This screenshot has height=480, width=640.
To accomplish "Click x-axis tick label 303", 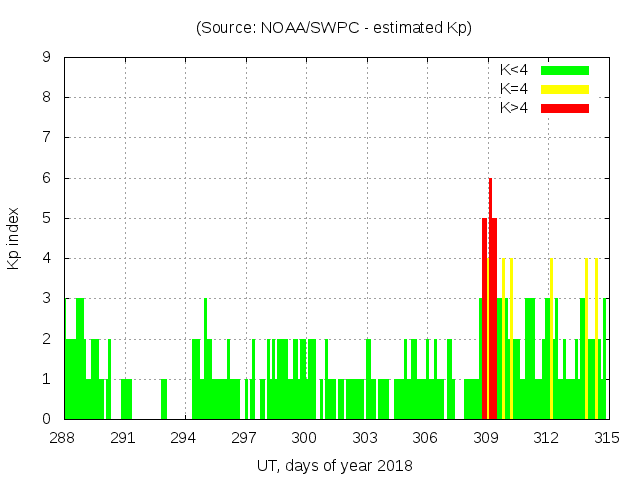I will click(365, 438).
